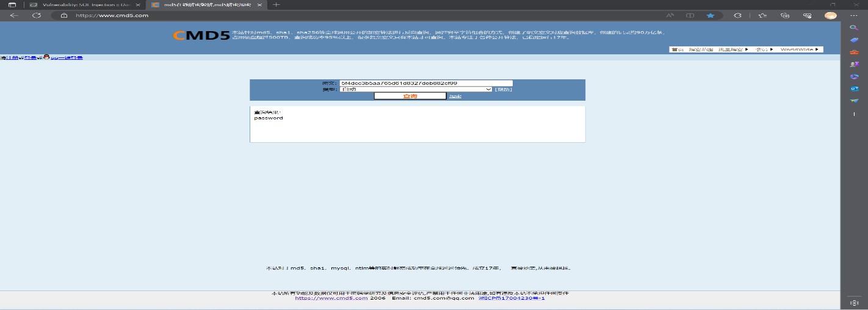Image resolution: width=868 pixels, height=310 pixels.
Task: Select the md5 decryption browser tab
Action: [x=206, y=4]
